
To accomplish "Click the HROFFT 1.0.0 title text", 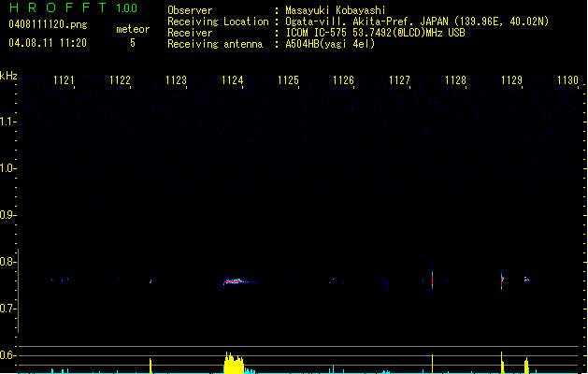I will (x=74, y=7).
